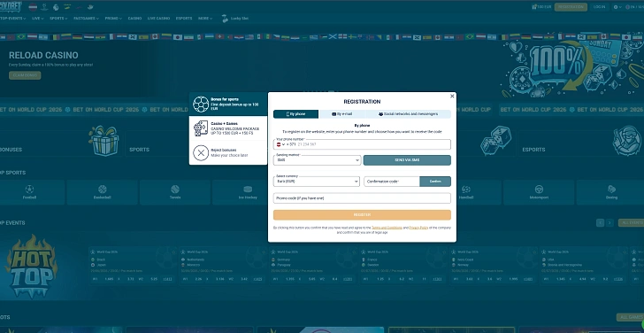644x333 pixels.
Task: Open the Germany vs Paraguay match card
Action: pos(312,266)
